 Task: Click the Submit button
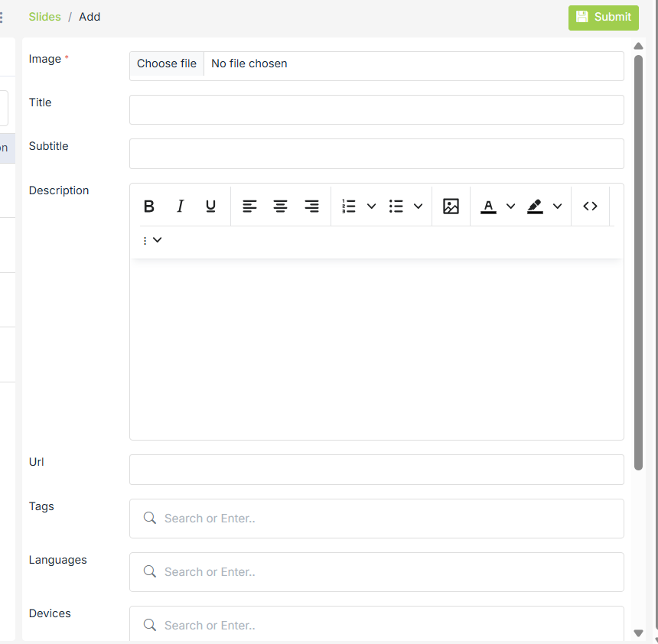(x=603, y=17)
